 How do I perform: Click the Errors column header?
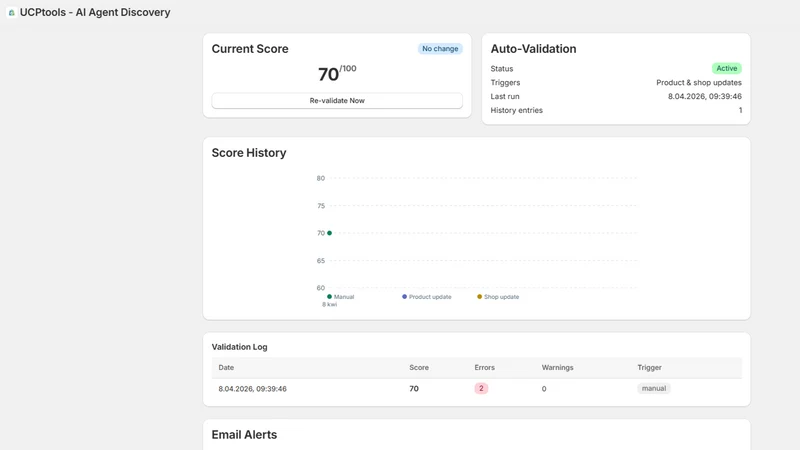[484, 367]
